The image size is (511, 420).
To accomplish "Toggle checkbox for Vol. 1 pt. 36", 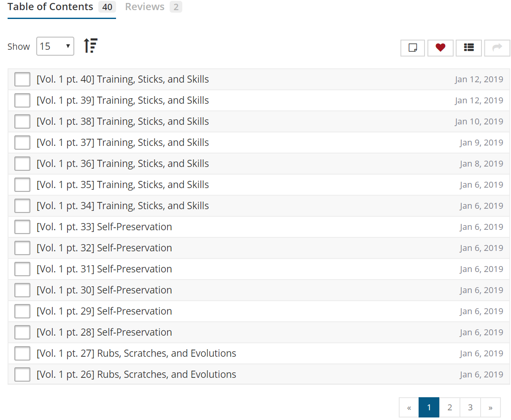I will [x=22, y=164].
